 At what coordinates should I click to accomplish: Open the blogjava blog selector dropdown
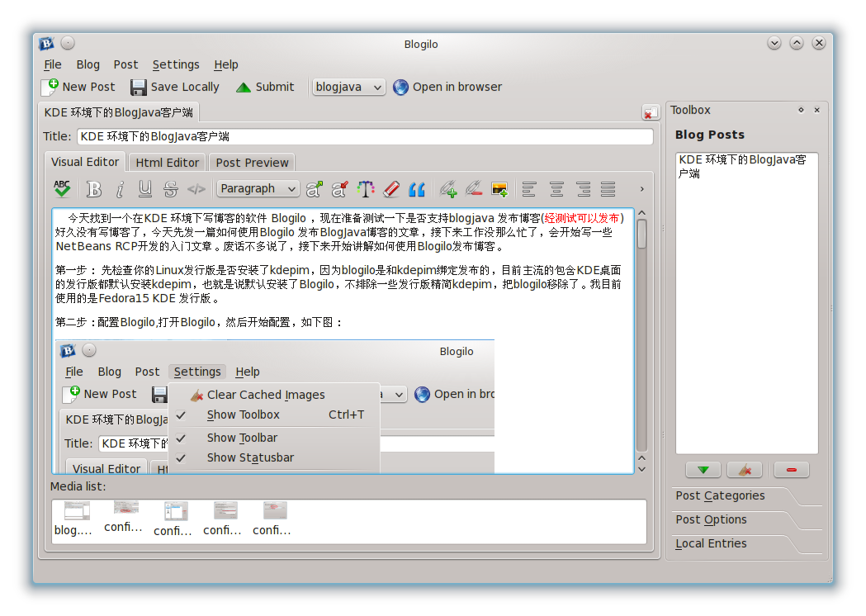pos(348,87)
